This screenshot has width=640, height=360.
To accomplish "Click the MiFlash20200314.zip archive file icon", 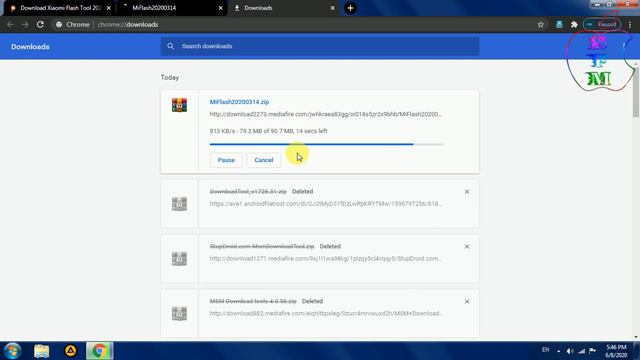I will [179, 105].
